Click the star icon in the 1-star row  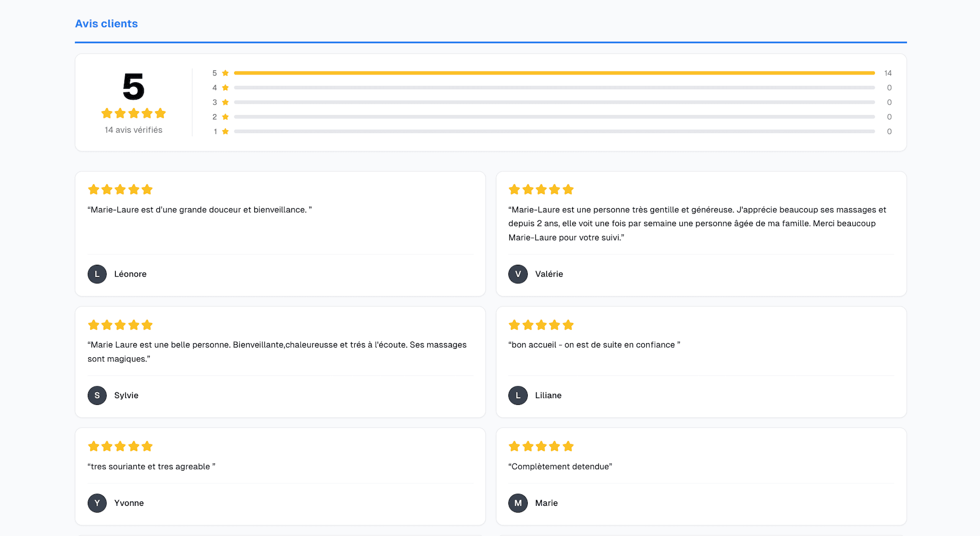click(x=225, y=132)
